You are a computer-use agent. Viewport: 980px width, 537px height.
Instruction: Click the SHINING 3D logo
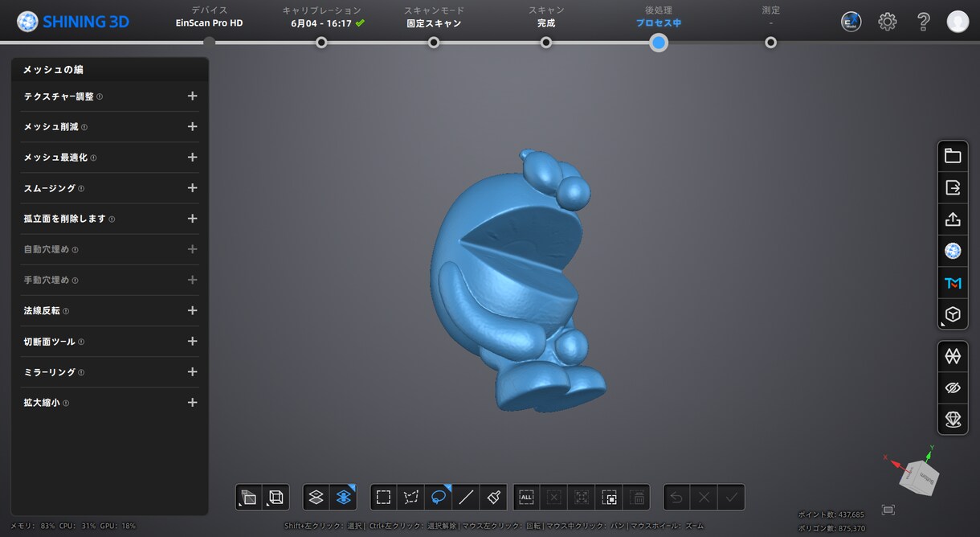click(x=73, y=22)
